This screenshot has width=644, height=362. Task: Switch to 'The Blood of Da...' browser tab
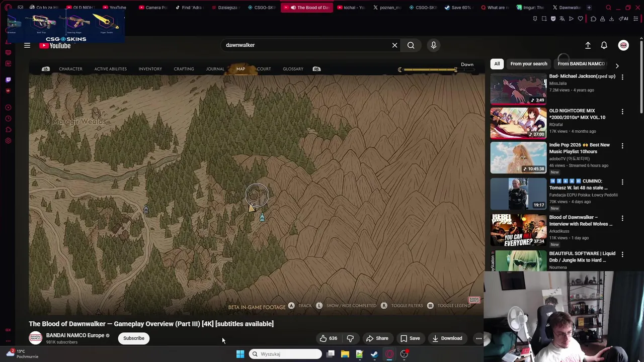308,8
